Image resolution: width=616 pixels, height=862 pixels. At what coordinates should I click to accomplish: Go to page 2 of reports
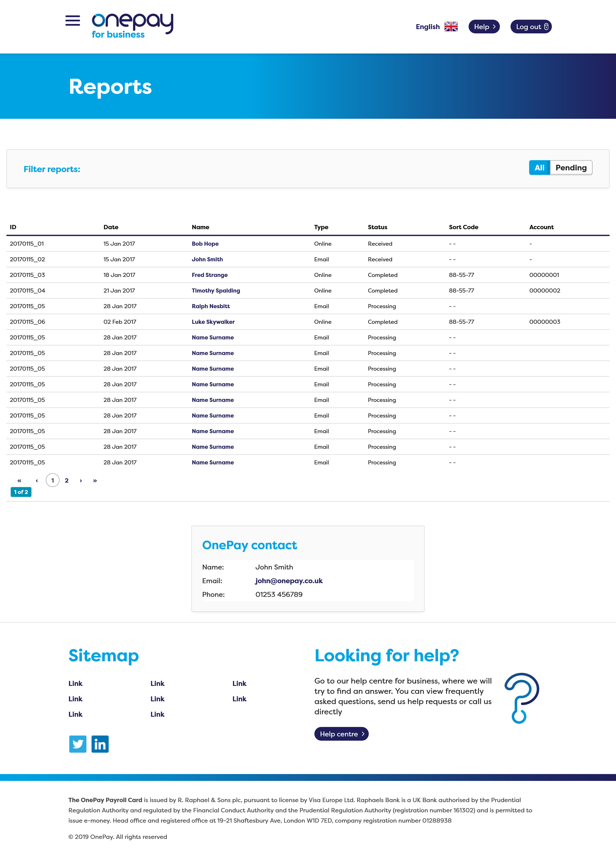[67, 480]
